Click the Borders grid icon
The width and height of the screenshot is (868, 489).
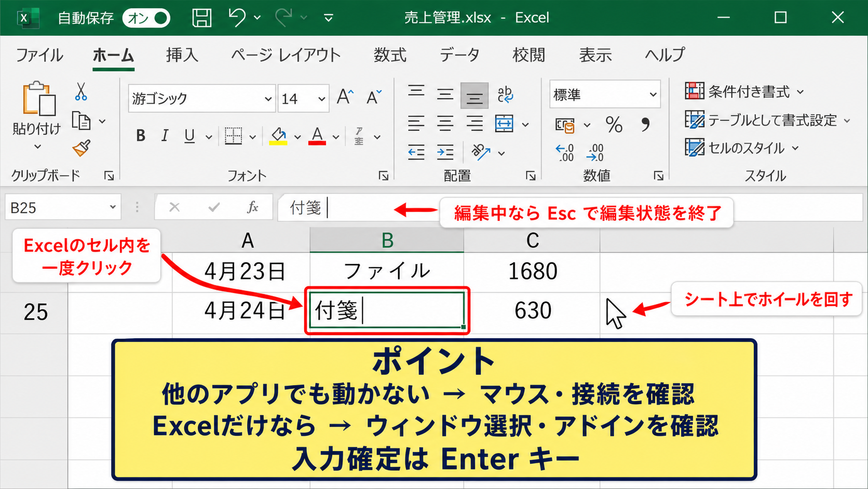click(233, 136)
